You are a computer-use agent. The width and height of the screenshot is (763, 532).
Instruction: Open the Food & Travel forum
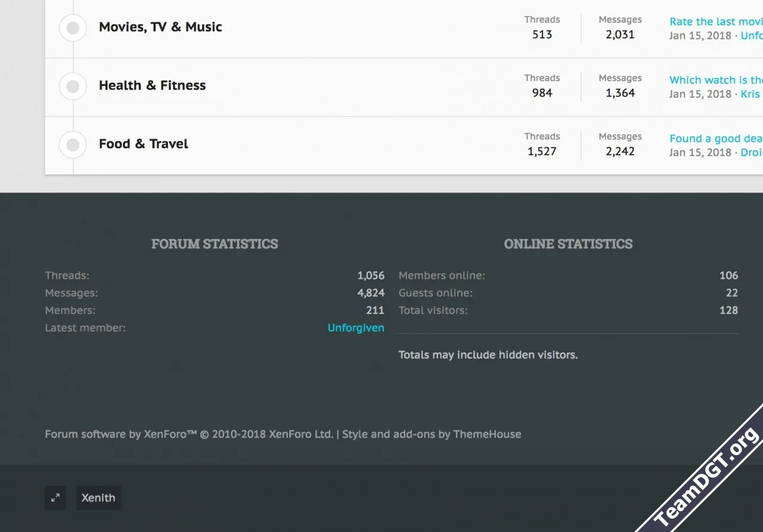point(143,144)
